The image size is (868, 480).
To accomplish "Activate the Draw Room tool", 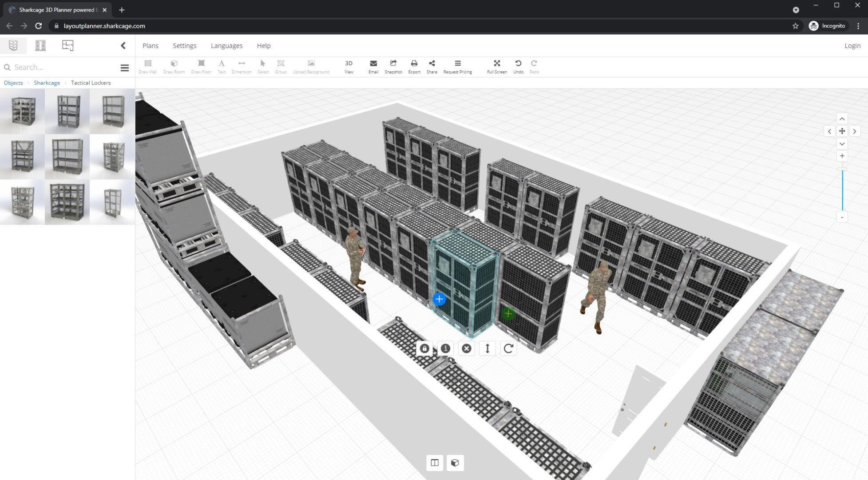I will tap(174, 66).
